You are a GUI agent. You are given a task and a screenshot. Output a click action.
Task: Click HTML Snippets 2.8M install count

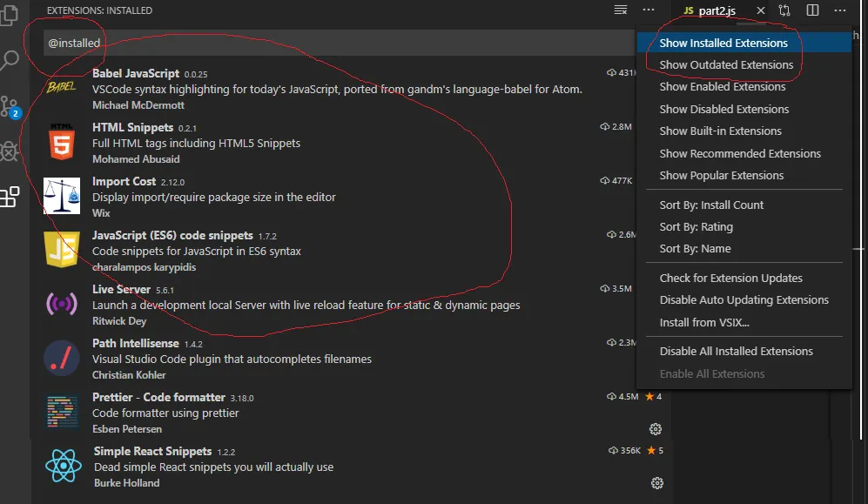[x=616, y=127]
